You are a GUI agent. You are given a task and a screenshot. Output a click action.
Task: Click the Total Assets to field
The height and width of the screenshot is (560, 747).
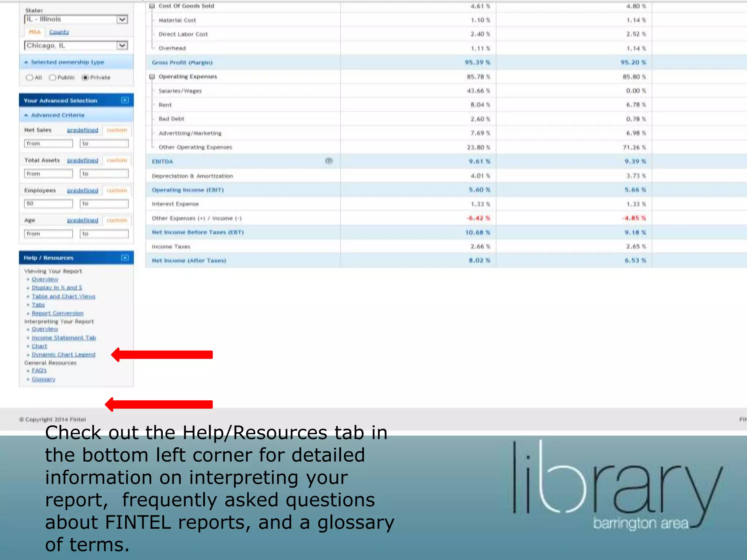point(104,174)
